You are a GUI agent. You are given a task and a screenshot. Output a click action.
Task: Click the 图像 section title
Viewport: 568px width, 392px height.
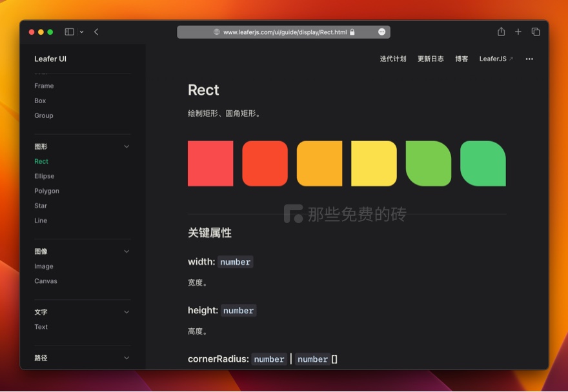pos(41,251)
